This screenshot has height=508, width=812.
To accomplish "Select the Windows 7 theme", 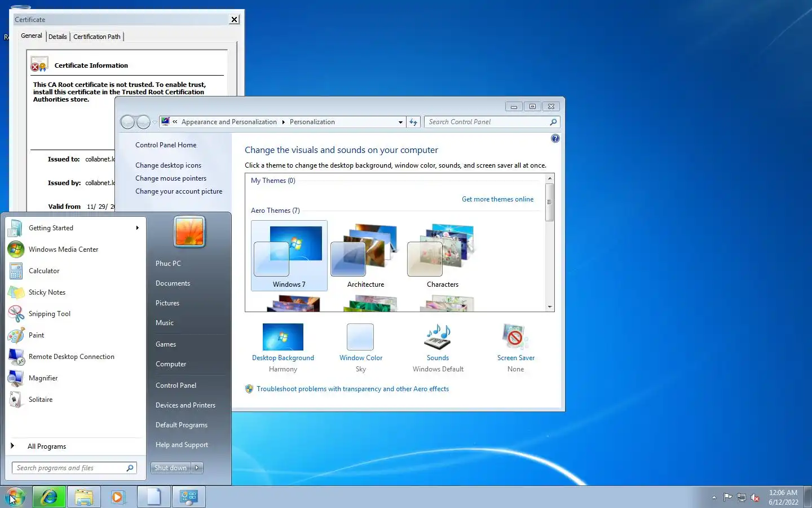I will (289, 256).
